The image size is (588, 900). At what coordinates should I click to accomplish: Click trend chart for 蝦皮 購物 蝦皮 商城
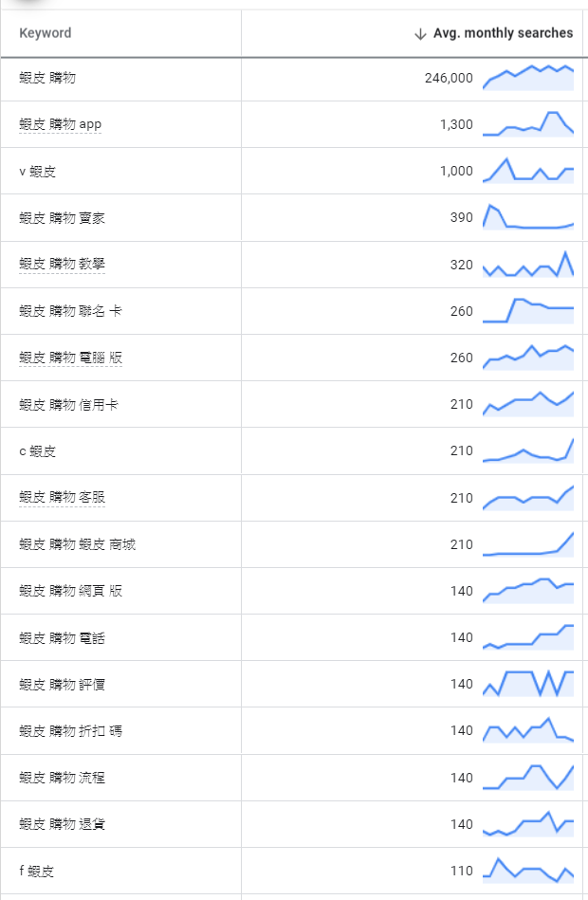point(528,544)
